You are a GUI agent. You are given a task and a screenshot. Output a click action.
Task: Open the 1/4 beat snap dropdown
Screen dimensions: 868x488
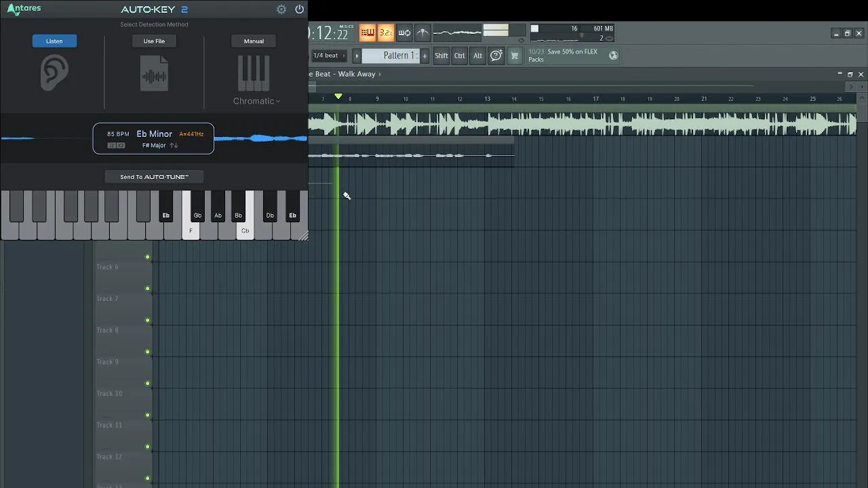[x=330, y=56]
